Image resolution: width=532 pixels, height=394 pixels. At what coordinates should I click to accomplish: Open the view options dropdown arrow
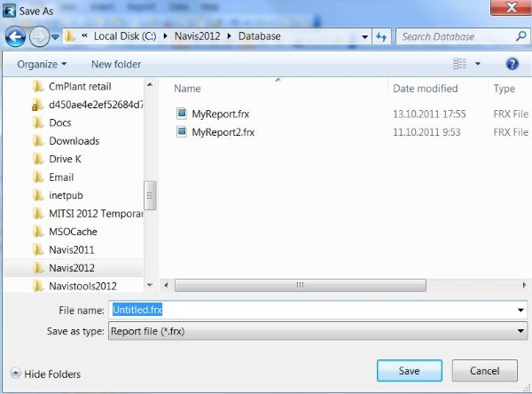478,64
